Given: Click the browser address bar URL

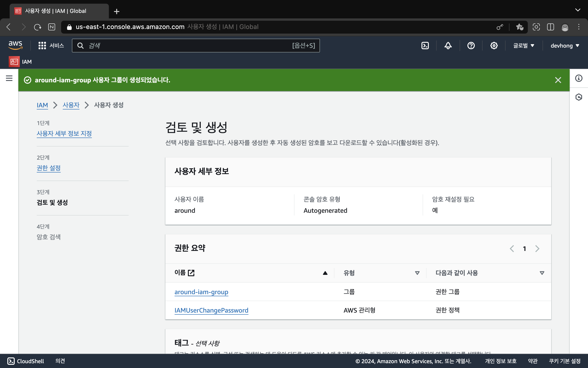Looking at the screenshot, I should click(130, 27).
